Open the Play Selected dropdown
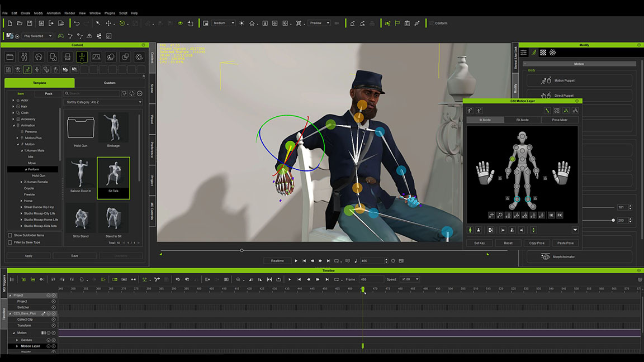Viewport: 644px width, 362px height. pos(37,36)
